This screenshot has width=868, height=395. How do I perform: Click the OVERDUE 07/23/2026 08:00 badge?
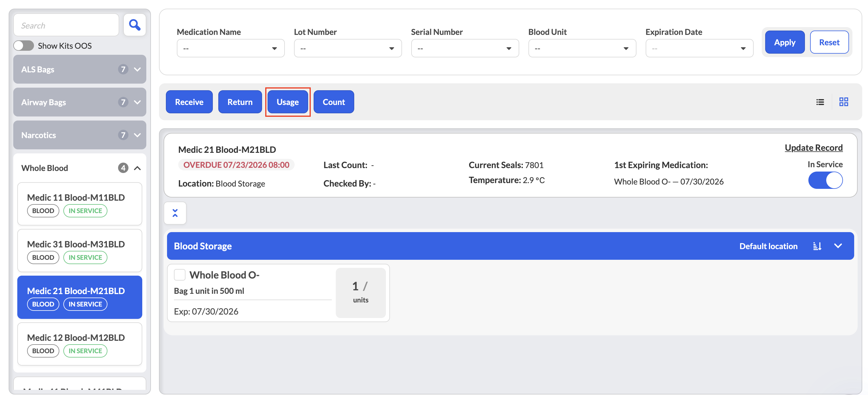236,165
